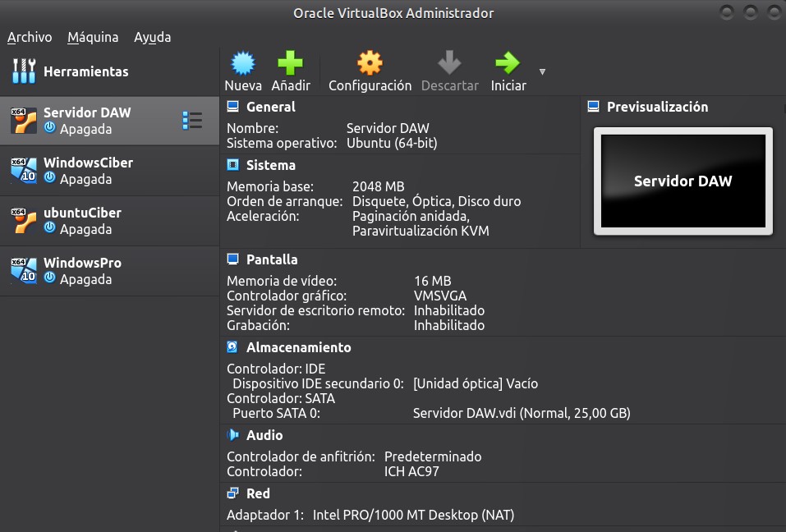The width and height of the screenshot is (786, 532).
Task: Open the Servidor DAW list menu icon
Action: pyautogui.click(x=191, y=121)
